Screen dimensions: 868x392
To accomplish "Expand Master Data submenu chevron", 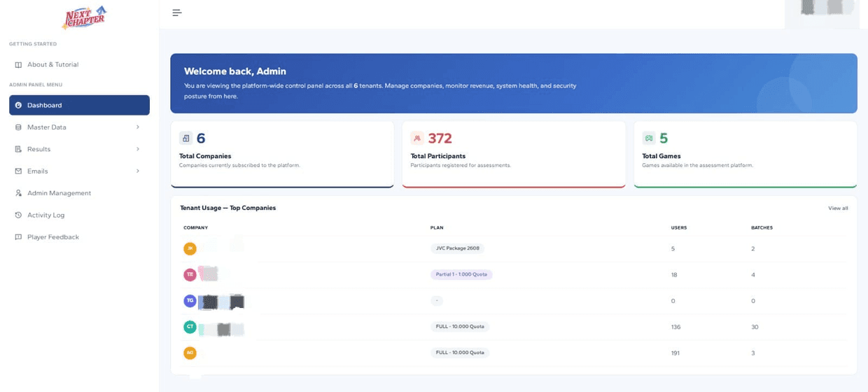I will (138, 127).
